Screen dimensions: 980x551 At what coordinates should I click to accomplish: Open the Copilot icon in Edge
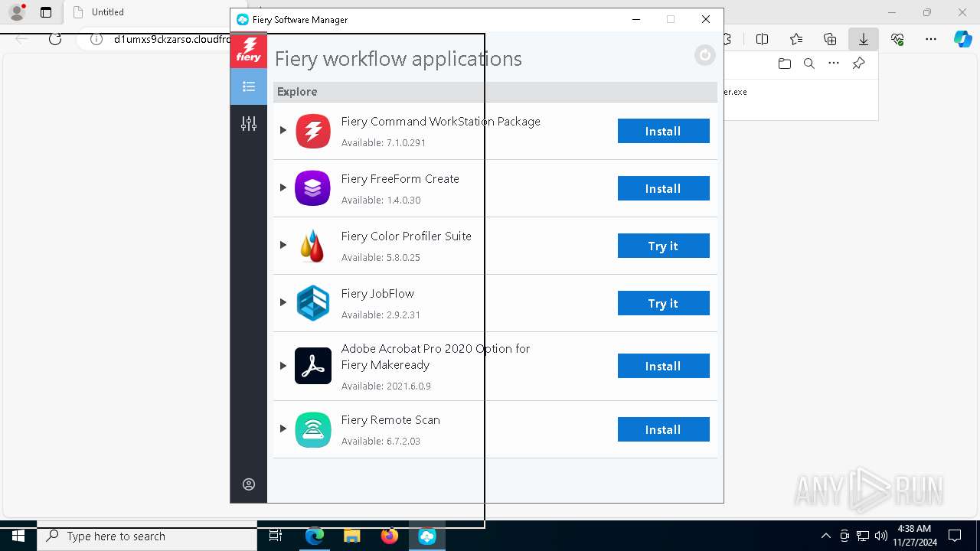(963, 39)
